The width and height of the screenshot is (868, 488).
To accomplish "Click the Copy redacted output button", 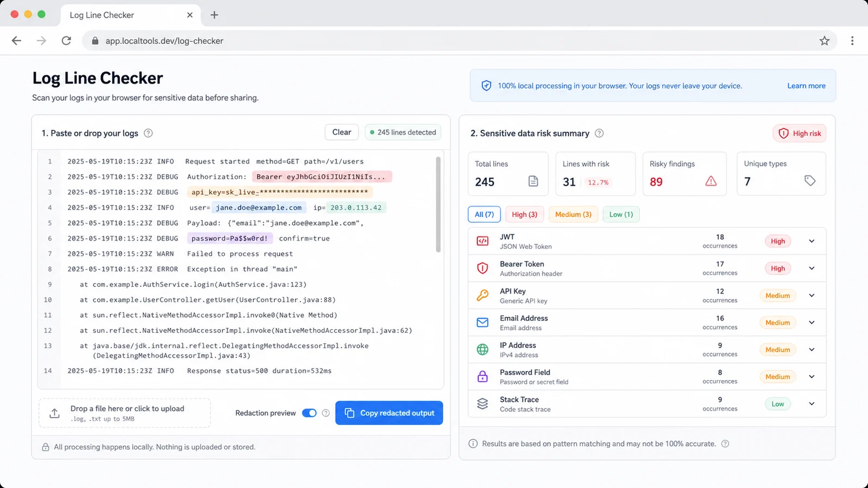I will point(389,413).
